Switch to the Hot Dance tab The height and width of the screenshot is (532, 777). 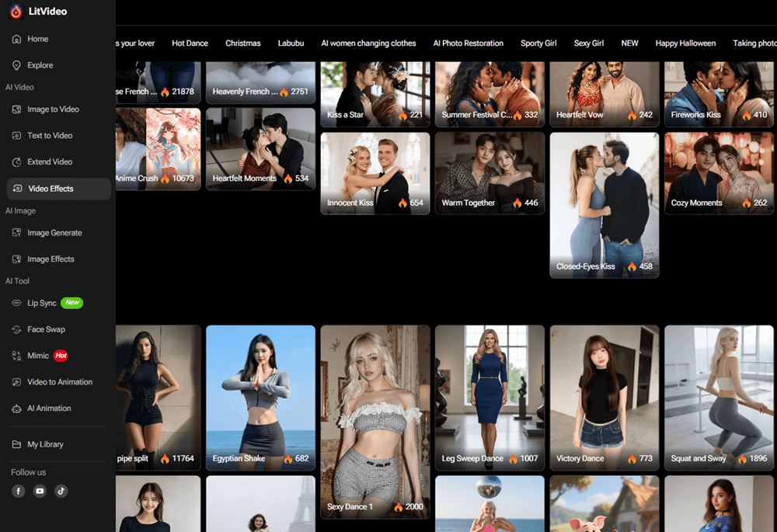(190, 43)
